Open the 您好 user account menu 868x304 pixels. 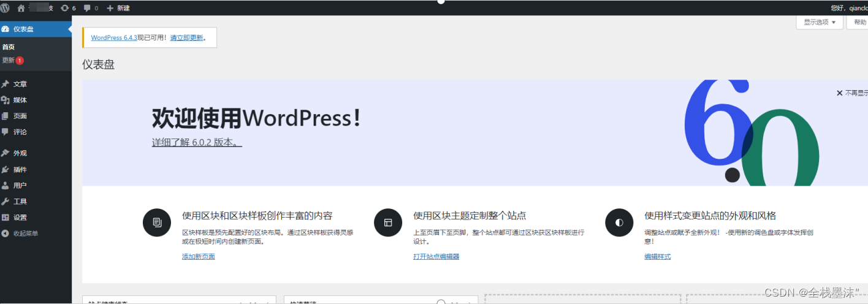pyautogui.click(x=849, y=8)
